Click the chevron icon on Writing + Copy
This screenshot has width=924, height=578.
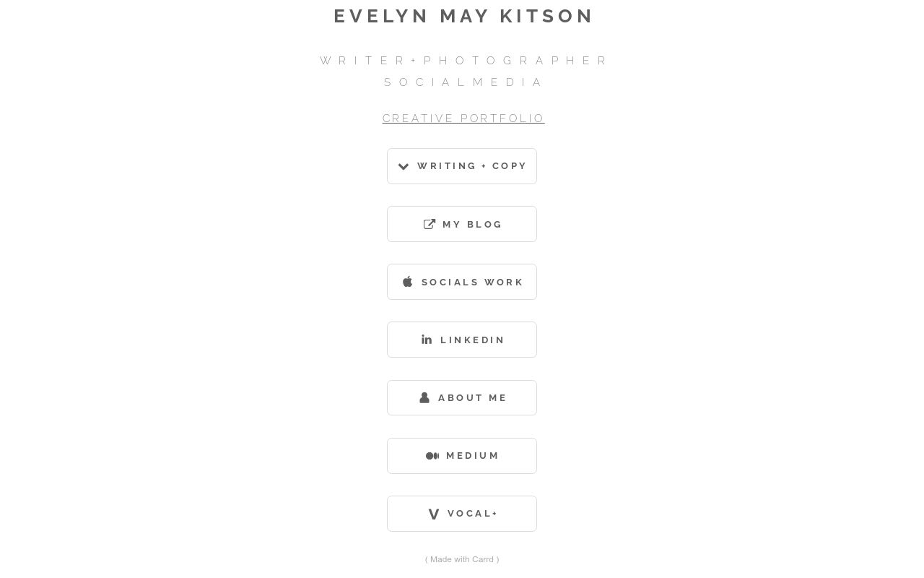(x=404, y=166)
